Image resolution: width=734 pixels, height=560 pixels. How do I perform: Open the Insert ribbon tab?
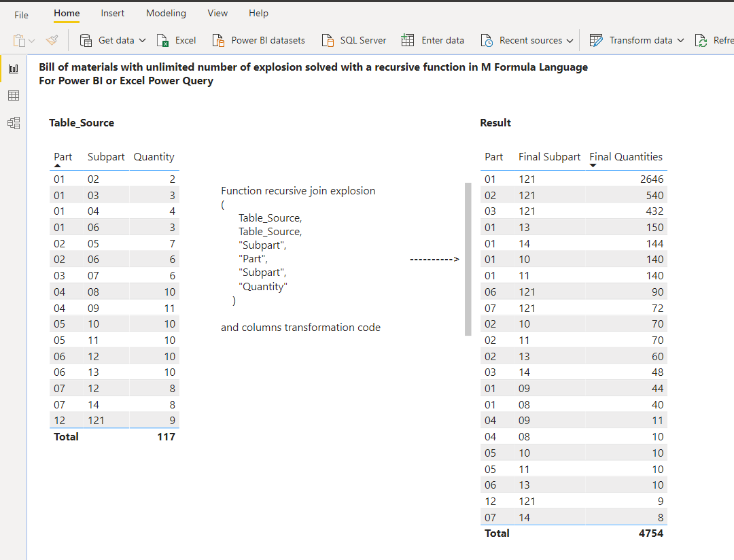[113, 14]
